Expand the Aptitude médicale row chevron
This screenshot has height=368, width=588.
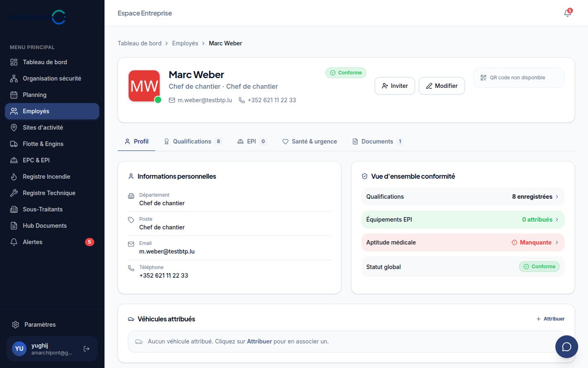(x=557, y=242)
